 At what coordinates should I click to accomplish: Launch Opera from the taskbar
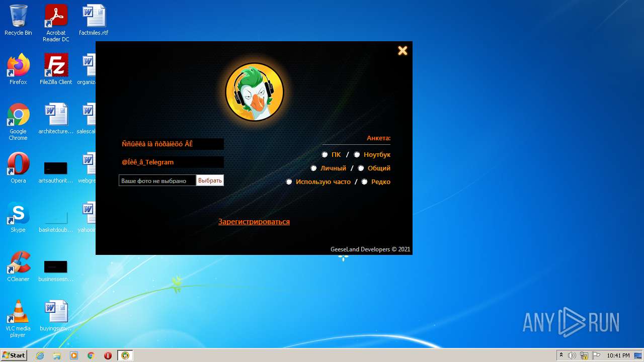[x=108, y=355]
